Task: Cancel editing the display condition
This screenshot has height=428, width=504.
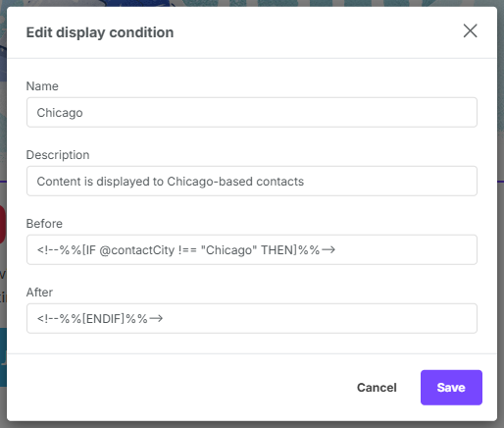Action: tap(377, 388)
